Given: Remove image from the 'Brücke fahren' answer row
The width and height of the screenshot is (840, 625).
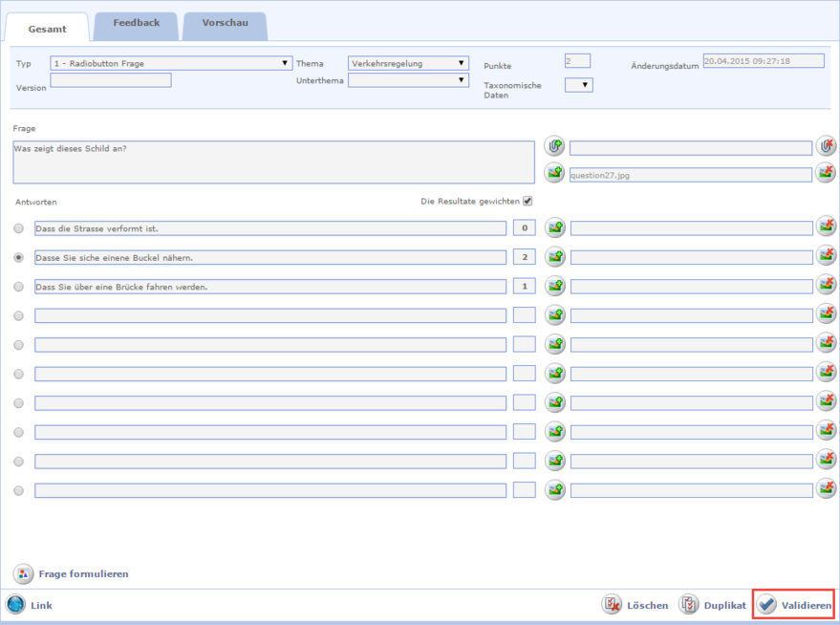Looking at the screenshot, I should point(826,285).
